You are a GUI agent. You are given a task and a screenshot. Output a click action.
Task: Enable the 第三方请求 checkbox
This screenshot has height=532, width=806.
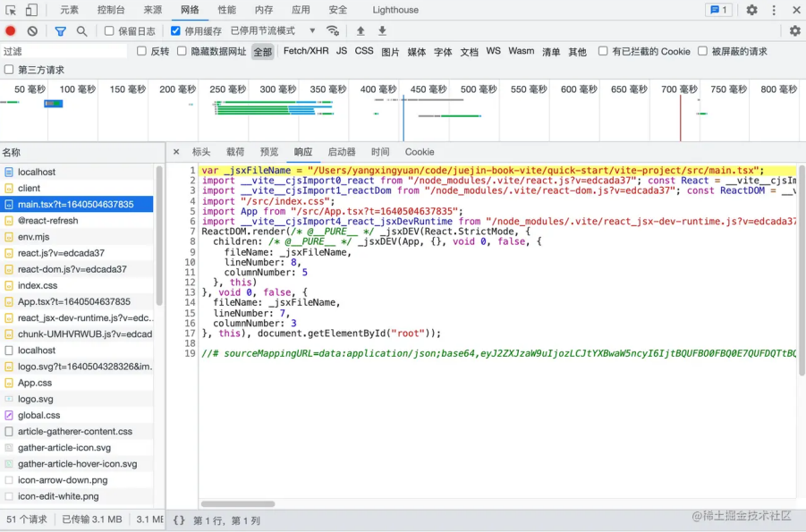coord(10,70)
